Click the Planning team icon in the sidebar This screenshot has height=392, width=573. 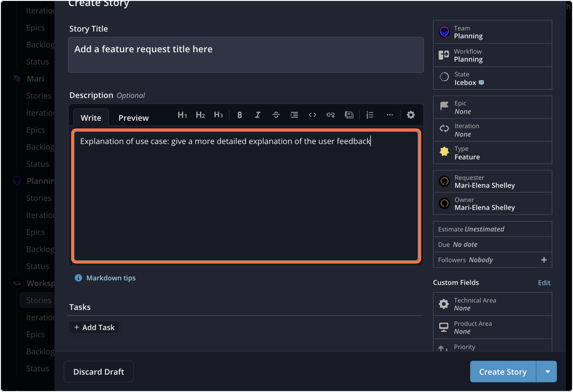(x=17, y=181)
